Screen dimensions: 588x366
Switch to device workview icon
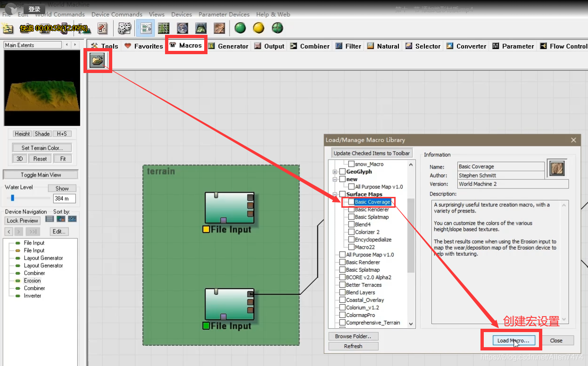point(146,28)
